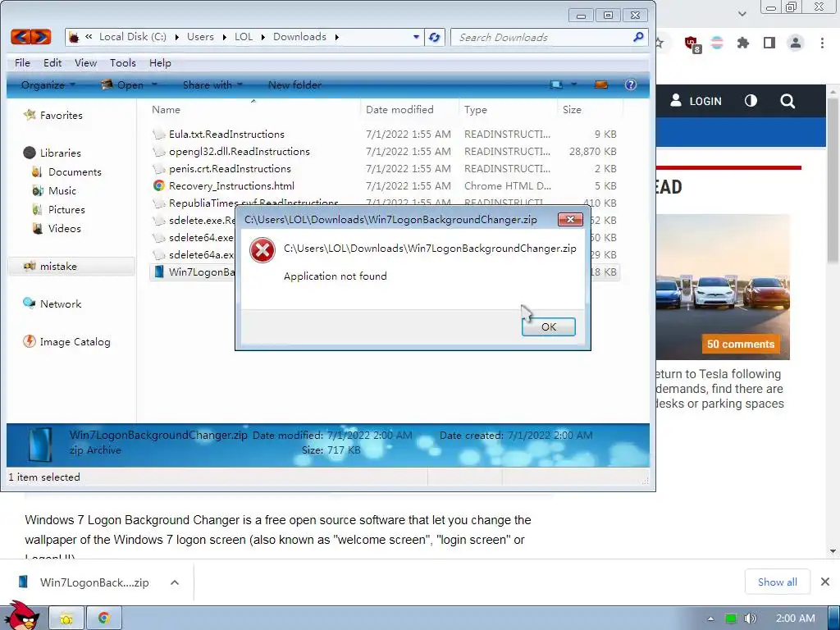The height and width of the screenshot is (630, 840).
Task: Open the address bar history dropdown
Action: click(416, 37)
